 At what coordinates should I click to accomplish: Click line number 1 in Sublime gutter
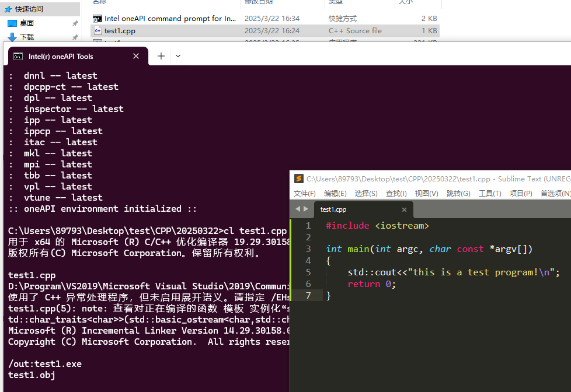[308, 226]
